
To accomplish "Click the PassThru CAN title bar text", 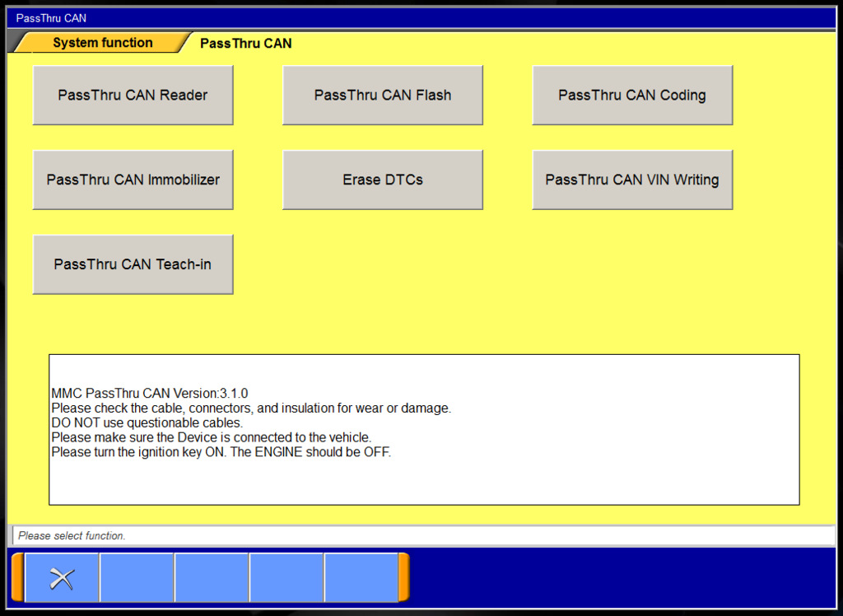I will pyautogui.click(x=50, y=17).
